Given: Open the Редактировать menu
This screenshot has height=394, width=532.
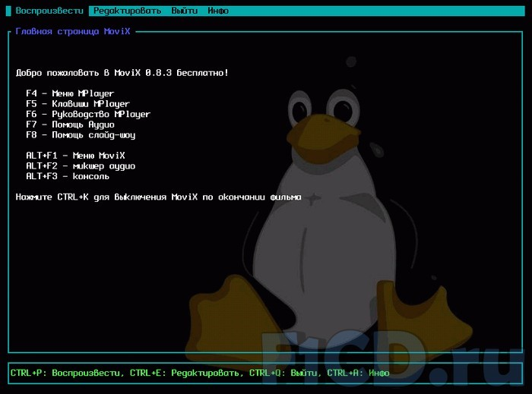Looking at the screenshot, I should click(x=127, y=11).
